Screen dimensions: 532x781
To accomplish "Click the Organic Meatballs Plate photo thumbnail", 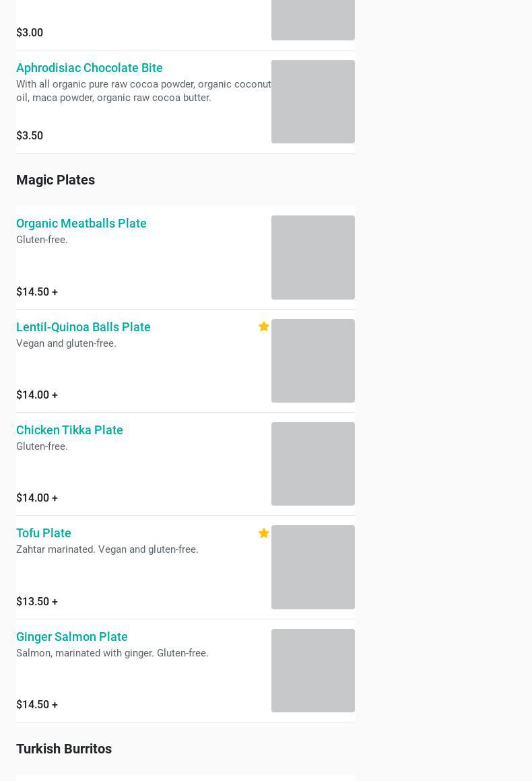I will point(313,257).
